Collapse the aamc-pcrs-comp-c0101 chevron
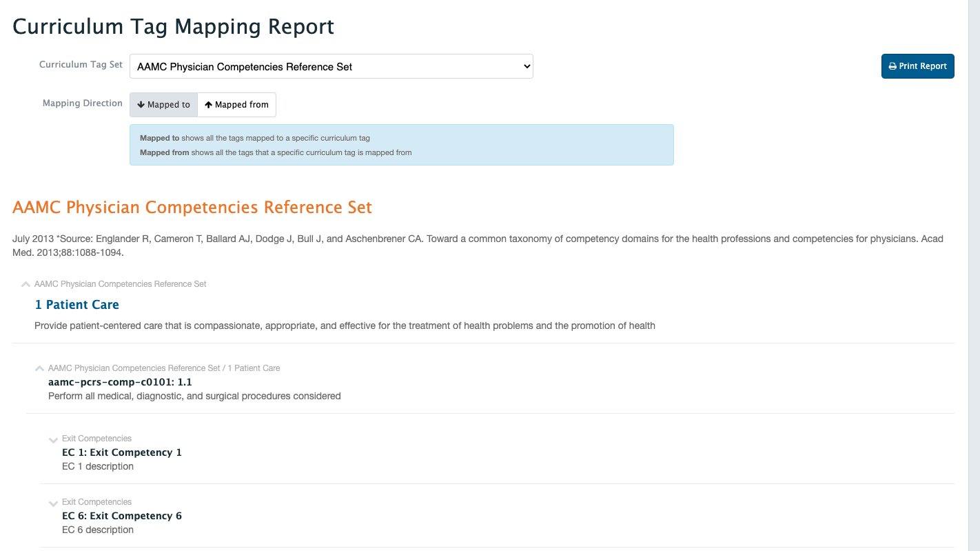 click(39, 368)
